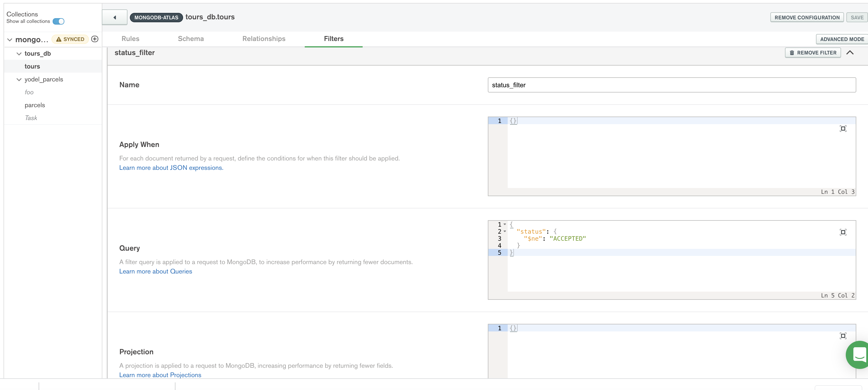Toggle Show all collections switch
This screenshot has width=868, height=390.
[58, 21]
